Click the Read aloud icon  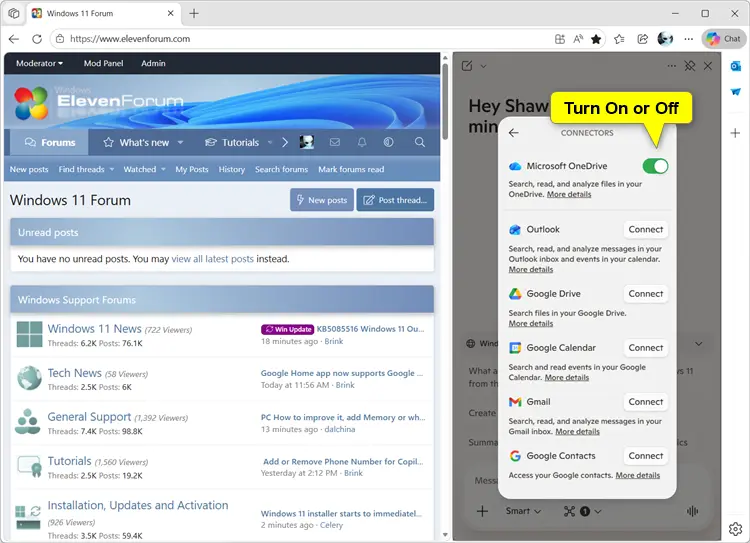578,39
